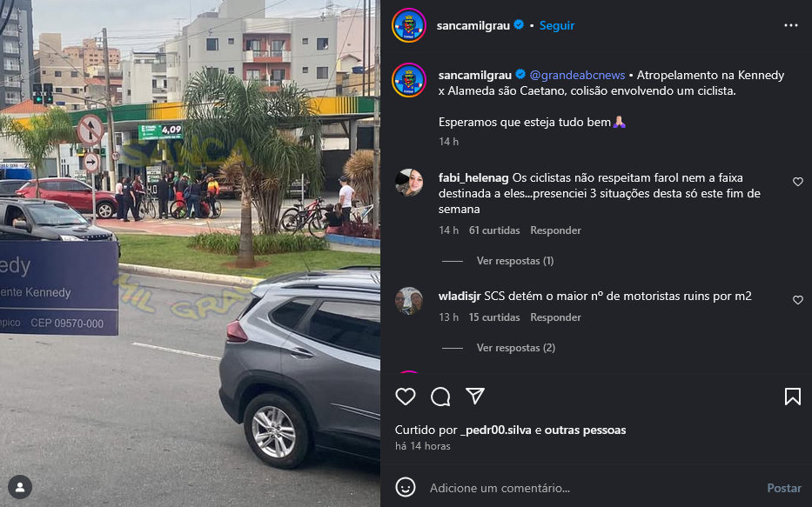Click the Postar button
The height and width of the screenshot is (507, 812).
[x=784, y=488]
